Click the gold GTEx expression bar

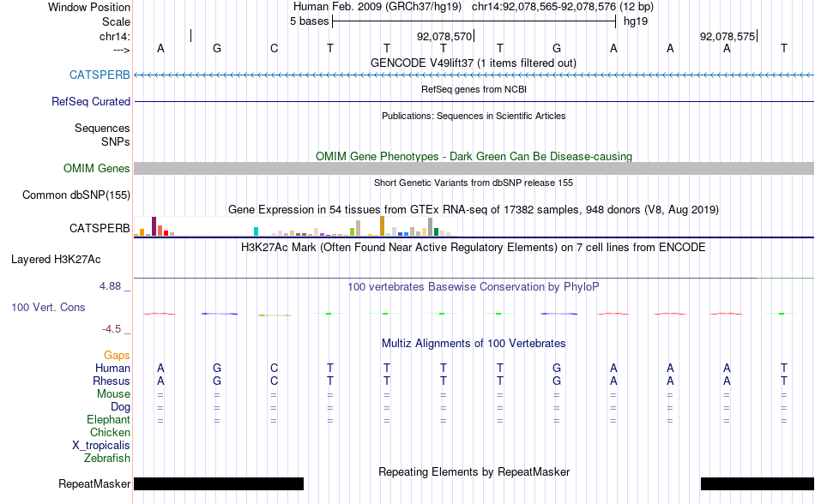click(x=382, y=226)
